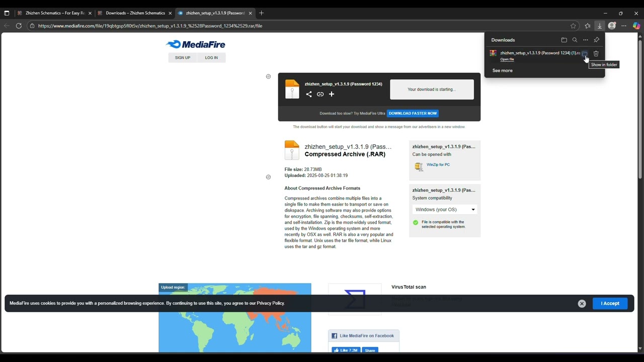Click the green compatibility check icon
The image size is (644, 362).
pyautogui.click(x=416, y=222)
